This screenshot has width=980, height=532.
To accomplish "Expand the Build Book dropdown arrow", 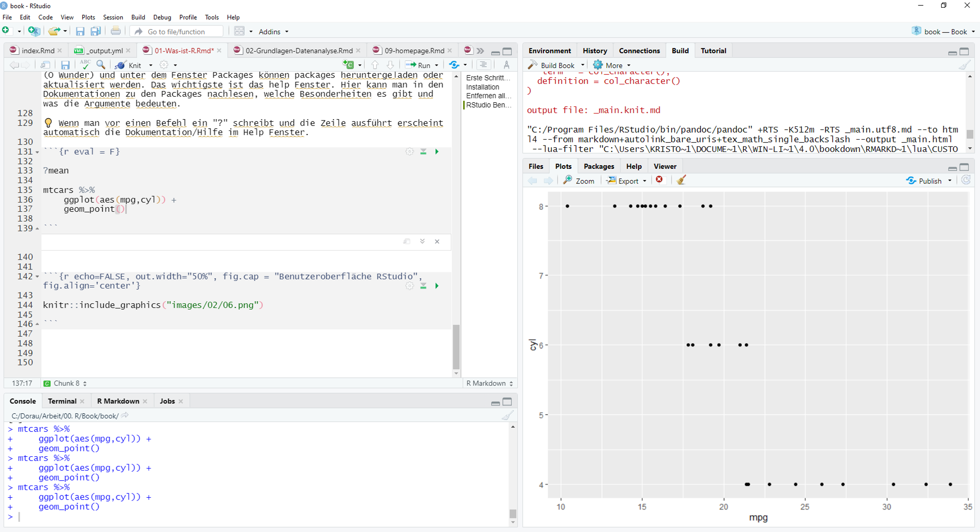I will (582, 65).
